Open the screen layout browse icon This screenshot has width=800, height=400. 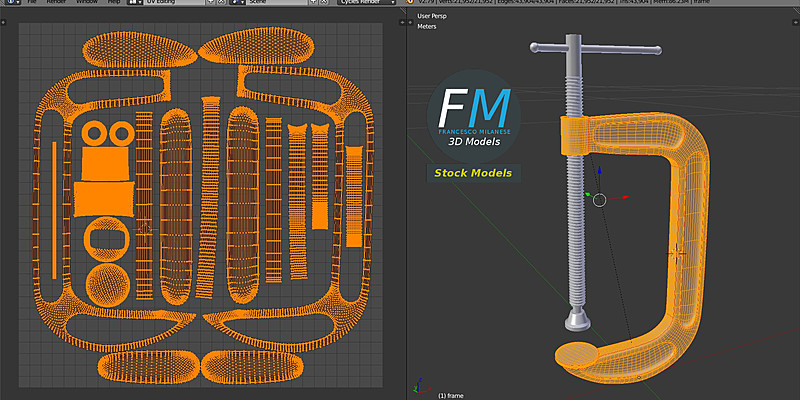point(135,2)
